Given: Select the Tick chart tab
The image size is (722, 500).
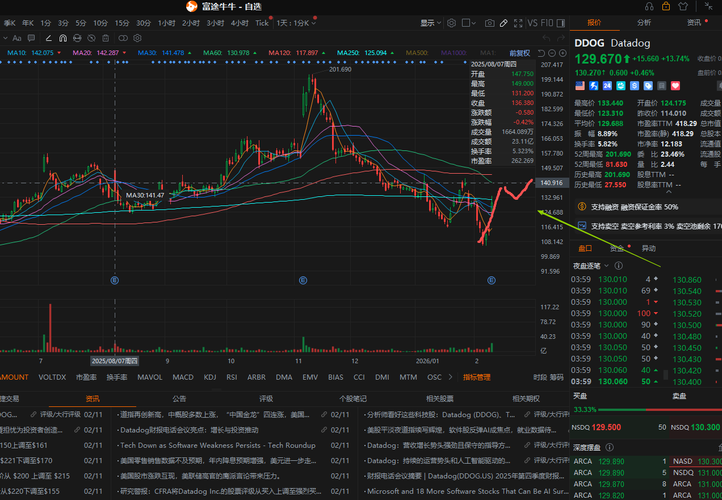Looking at the screenshot, I should point(262,23).
